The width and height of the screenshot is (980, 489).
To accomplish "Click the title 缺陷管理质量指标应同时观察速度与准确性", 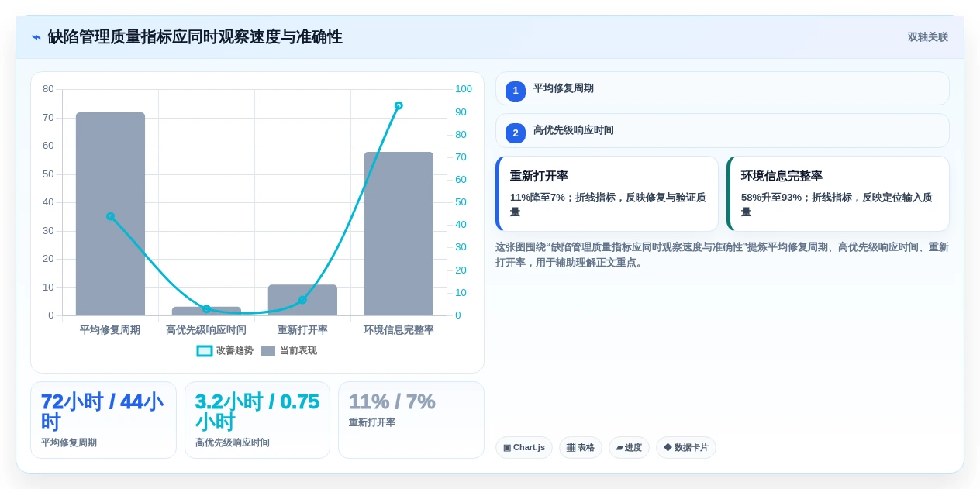I will [195, 37].
